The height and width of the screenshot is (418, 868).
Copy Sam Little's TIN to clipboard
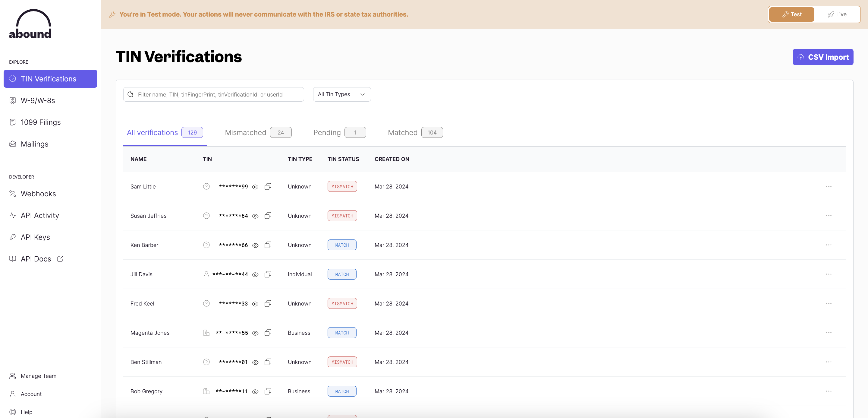[268, 186]
